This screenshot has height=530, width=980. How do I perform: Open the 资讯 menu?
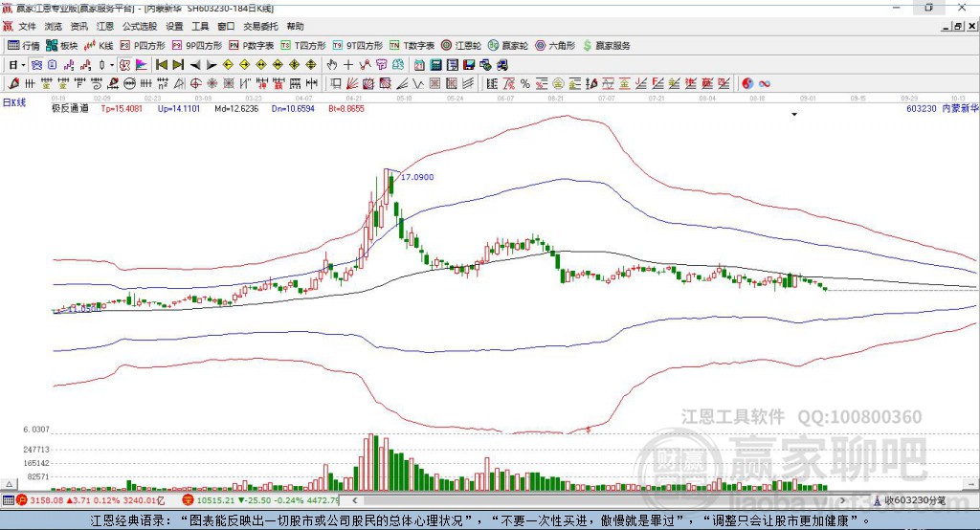(x=78, y=26)
